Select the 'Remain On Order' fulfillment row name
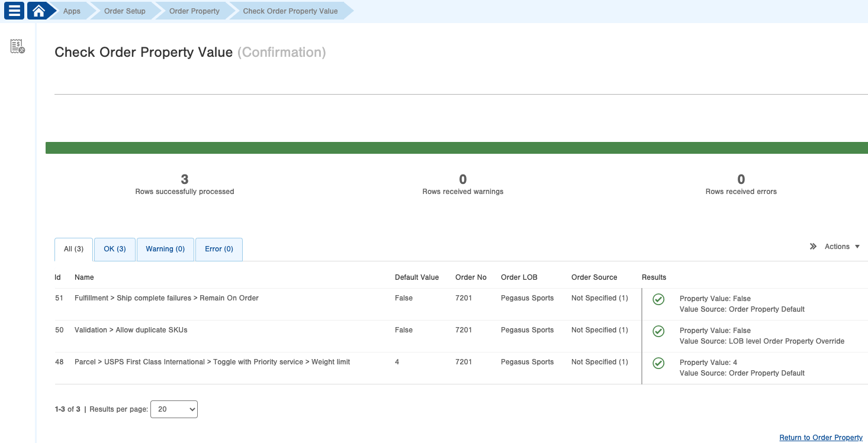 click(x=166, y=298)
